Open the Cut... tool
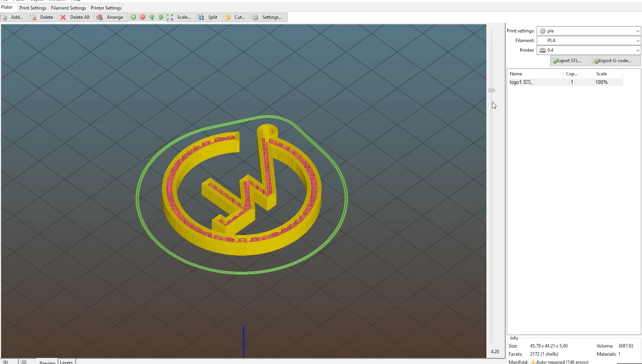Image resolution: width=642 pixels, height=364 pixels. 236,17
